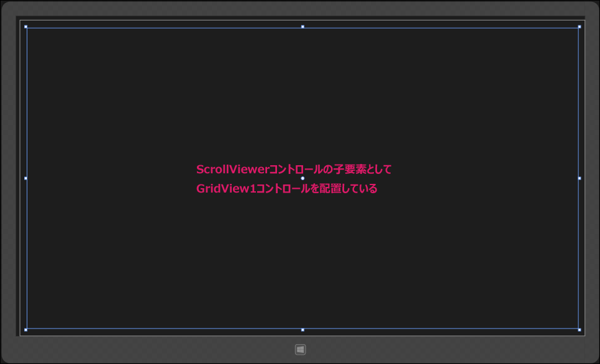Click the Windows logo button on device frame
Image resolution: width=600 pixels, height=364 pixels.
301,350
